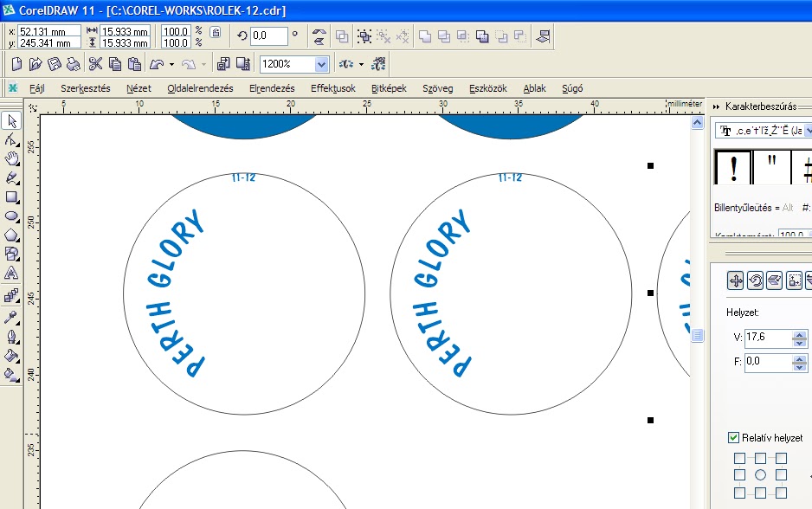Open the Fájl menu
This screenshot has height=509, width=812.
pyautogui.click(x=36, y=88)
